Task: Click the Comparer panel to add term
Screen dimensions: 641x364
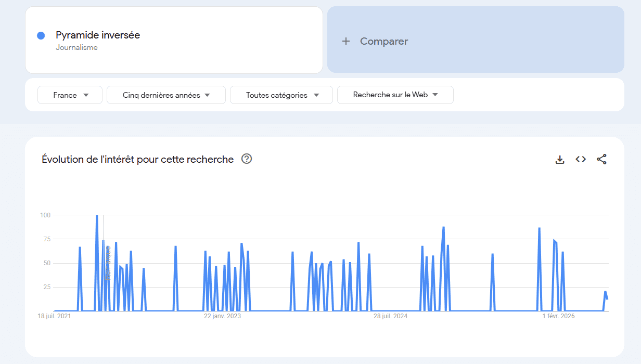Action: click(x=476, y=40)
